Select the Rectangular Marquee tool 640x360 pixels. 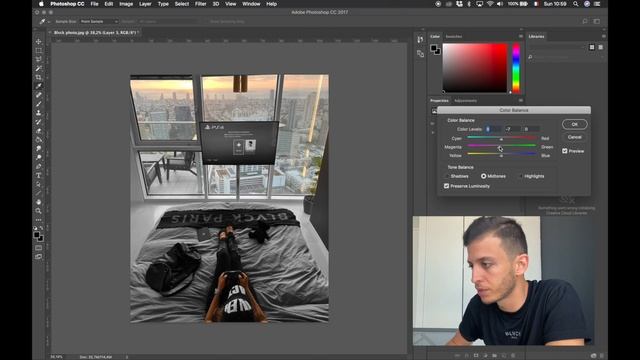[x=39, y=51]
